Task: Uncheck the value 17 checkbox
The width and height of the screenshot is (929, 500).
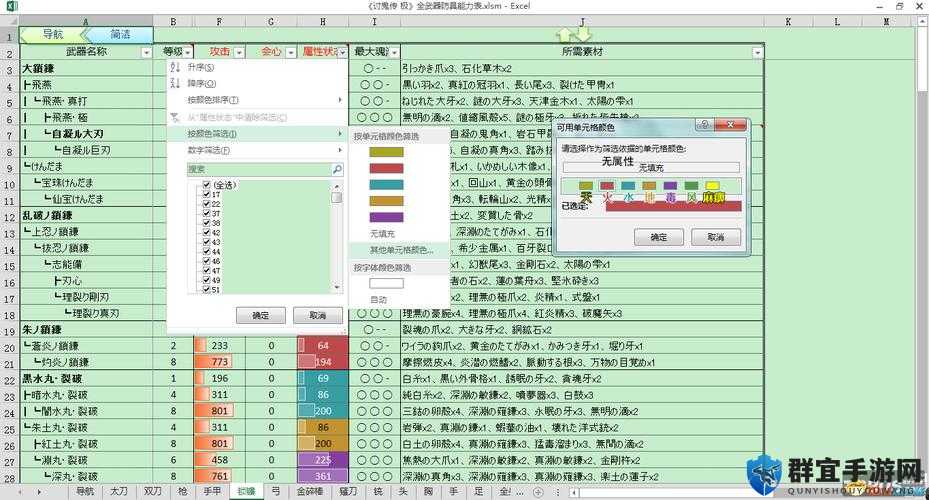Action: pos(207,194)
